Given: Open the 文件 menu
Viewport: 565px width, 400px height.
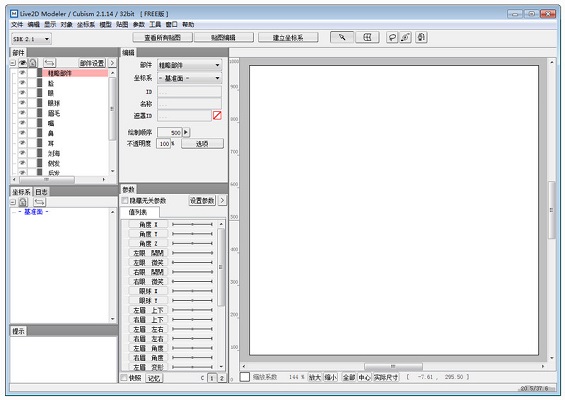Looking at the screenshot, I should pyautogui.click(x=17, y=25).
